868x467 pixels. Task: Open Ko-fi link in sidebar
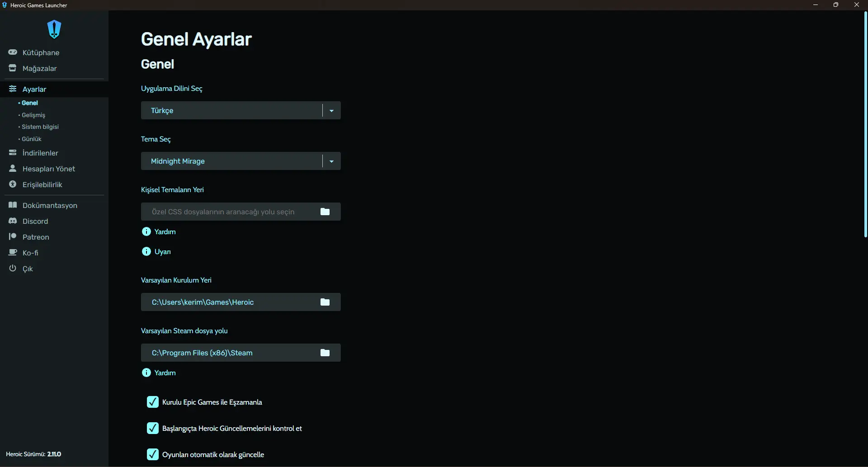point(54,253)
